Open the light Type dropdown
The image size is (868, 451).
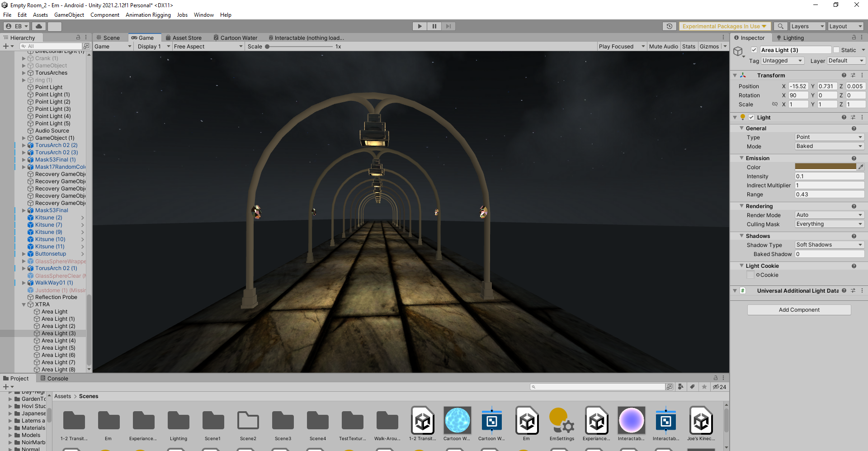(830, 137)
